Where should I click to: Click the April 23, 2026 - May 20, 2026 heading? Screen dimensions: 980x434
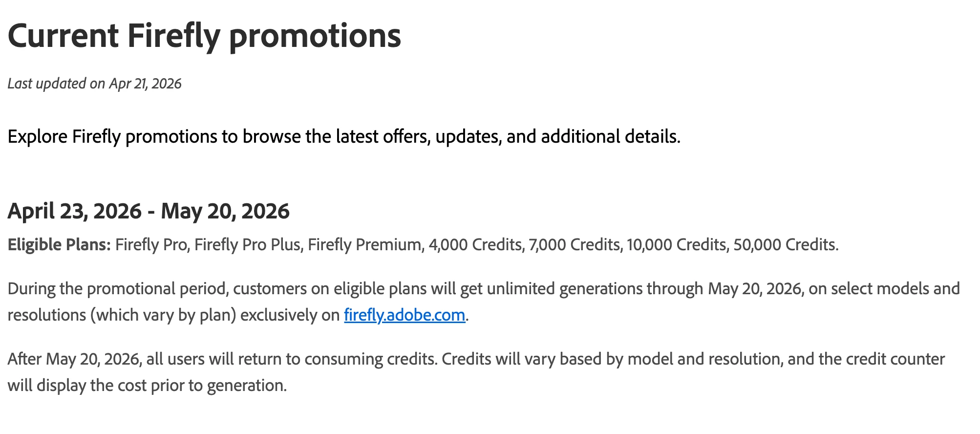(x=149, y=211)
